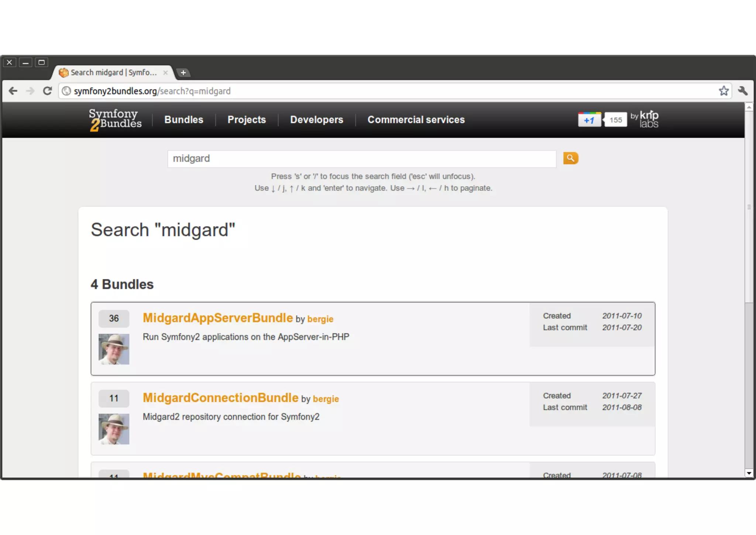The width and height of the screenshot is (756, 535).
Task: Click author bergie on MidgardAppServerBundle
Action: [x=320, y=319]
